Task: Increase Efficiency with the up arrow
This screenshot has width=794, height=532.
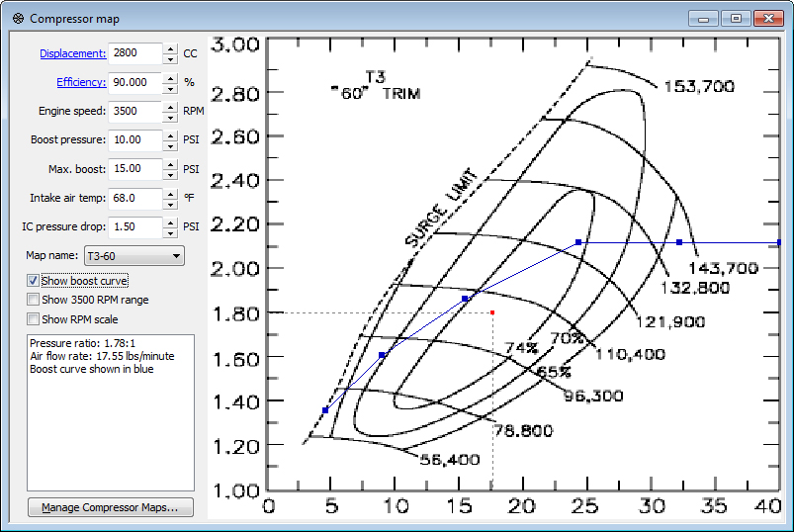Action: click(171, 77)
